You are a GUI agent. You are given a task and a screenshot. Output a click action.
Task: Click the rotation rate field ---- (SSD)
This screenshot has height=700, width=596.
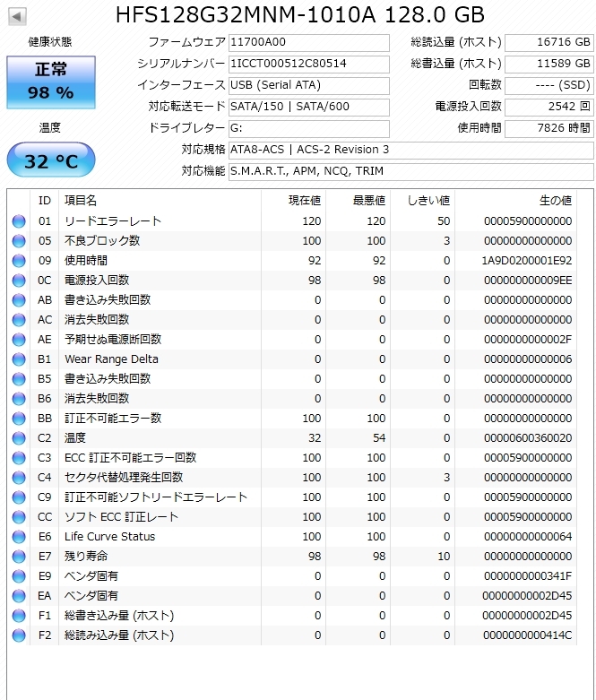pyautogui.click(x=549, y=86)
